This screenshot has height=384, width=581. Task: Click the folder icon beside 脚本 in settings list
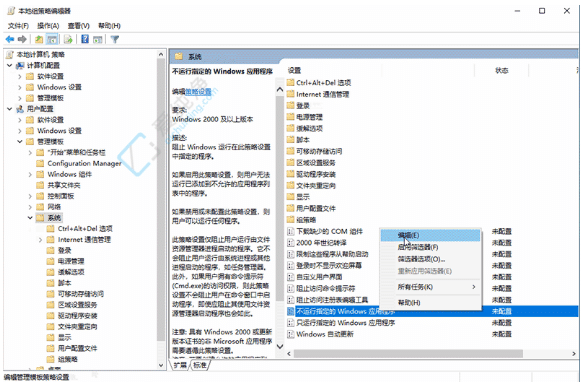point(290,140)
